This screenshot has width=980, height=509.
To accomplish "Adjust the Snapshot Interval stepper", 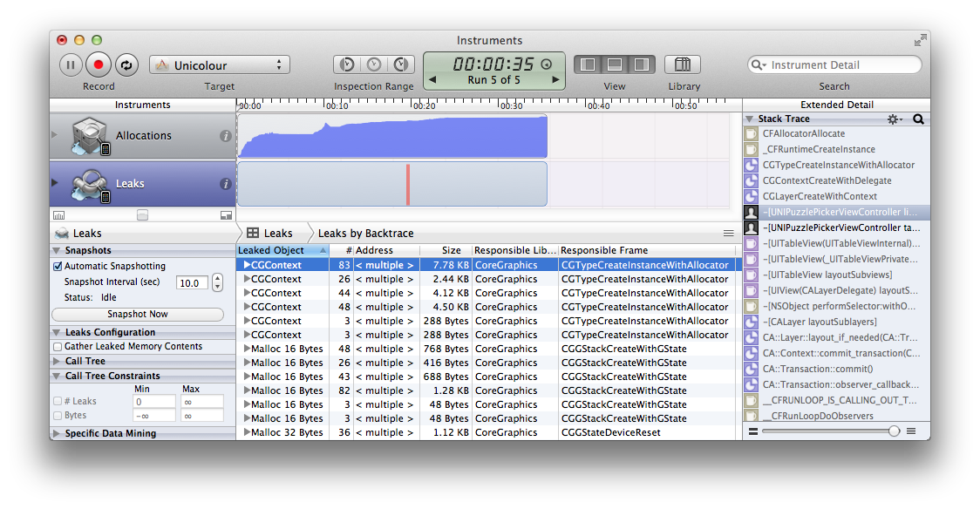I will pyautogui.click(x=217, y=283).
